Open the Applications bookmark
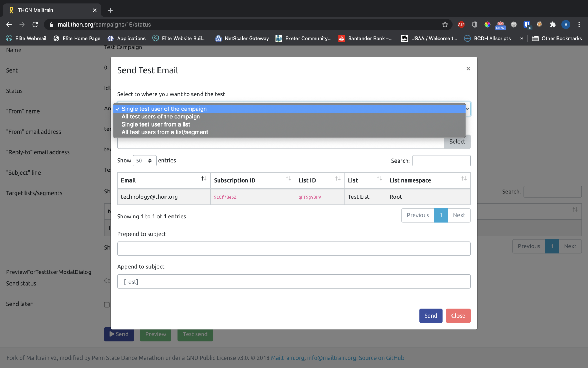The height and width of the screenshot is (368, 588). point(127,38)
